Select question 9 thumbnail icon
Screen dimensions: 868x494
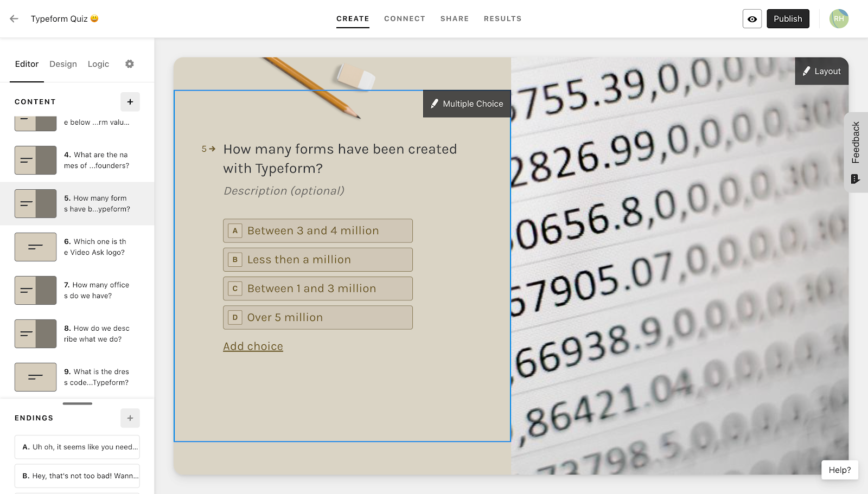35,377
